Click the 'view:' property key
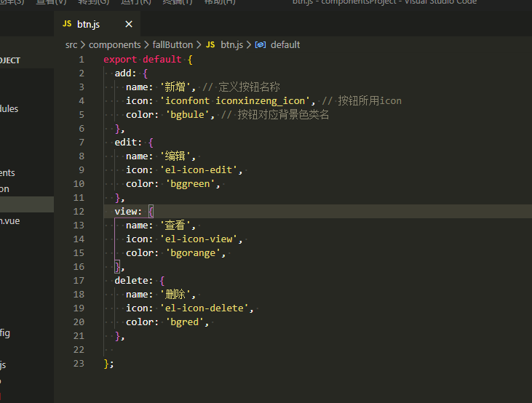532x403 pixels. tap(128, 212)
